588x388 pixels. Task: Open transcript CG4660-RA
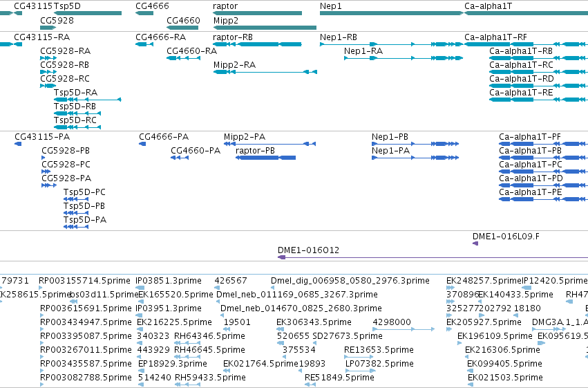(191, 51)
